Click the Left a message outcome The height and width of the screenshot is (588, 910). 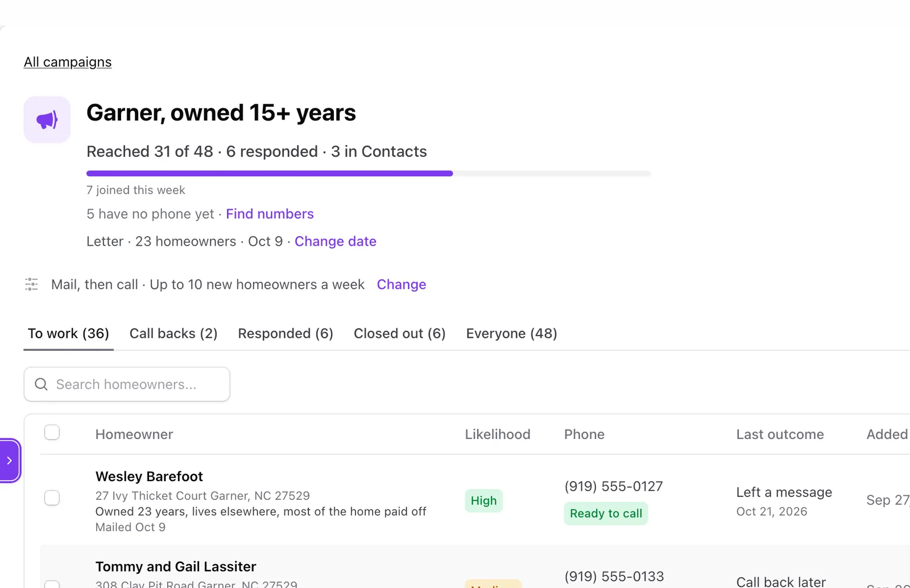point(784,492)
